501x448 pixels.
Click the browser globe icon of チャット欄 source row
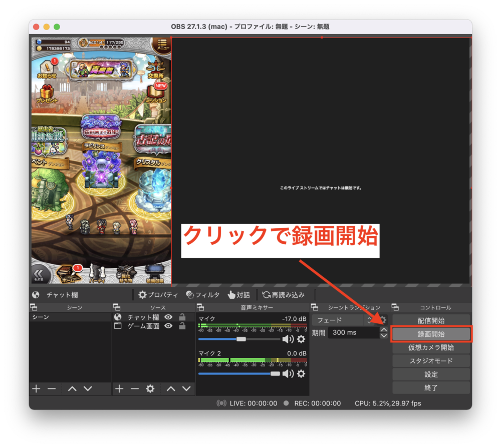coord(118,317)
